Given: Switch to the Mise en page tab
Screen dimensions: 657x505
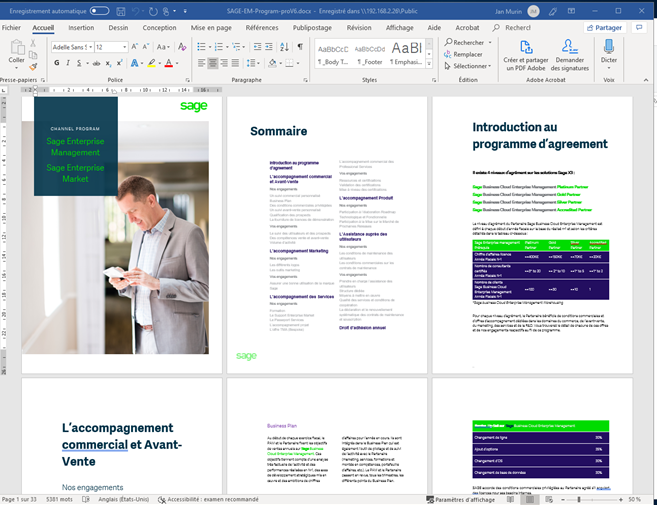Looking at the screenshot, I should click(211, 28).
